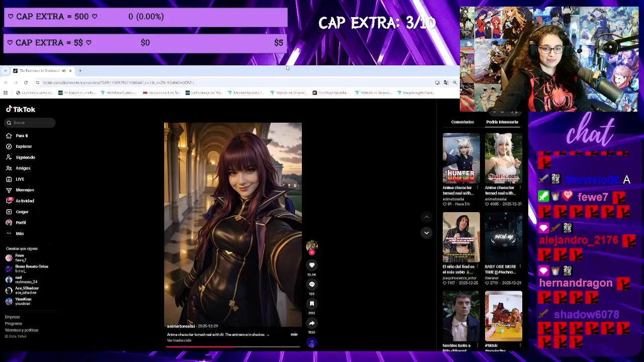The image size is (644, 362).
Task: Open followed account yisuskrac
Action: pos(19,301)
